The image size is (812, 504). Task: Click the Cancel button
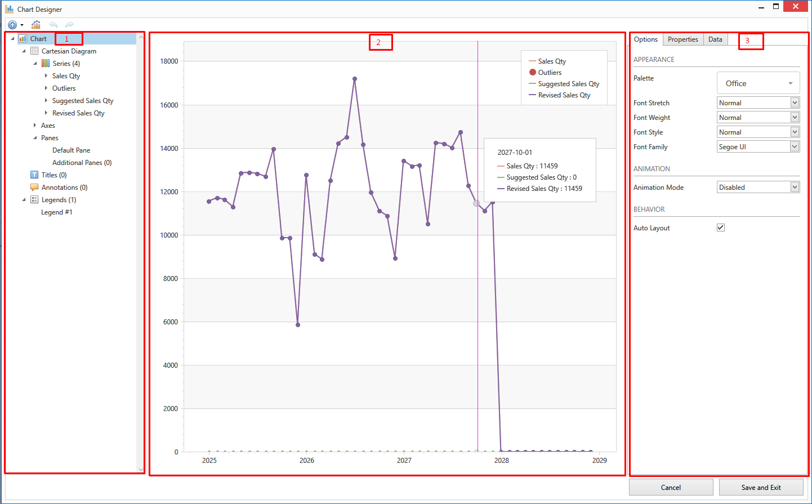[671, 487]
